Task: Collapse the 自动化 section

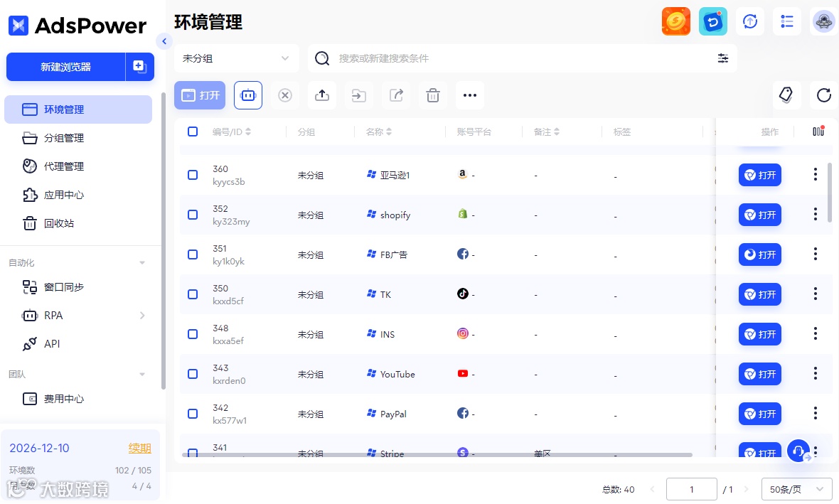Action: point(142,263)
